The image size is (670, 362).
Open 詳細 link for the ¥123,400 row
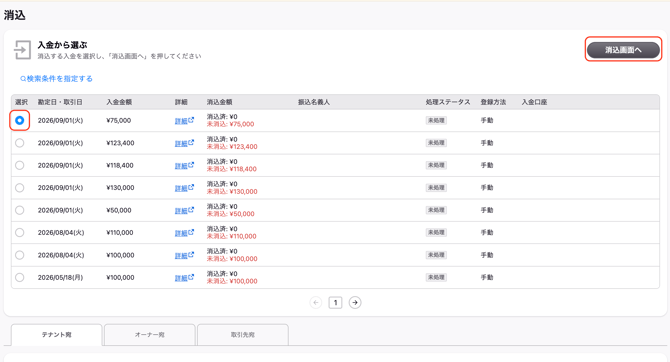coord(184,143)
